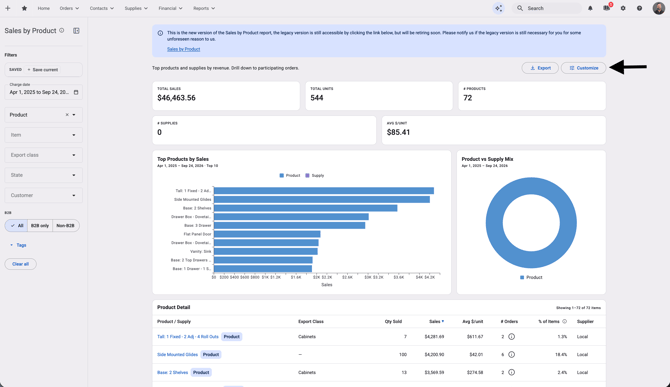Open the Reports menu
The height and width of the screenshot is (387, 670).
(204, 8)
